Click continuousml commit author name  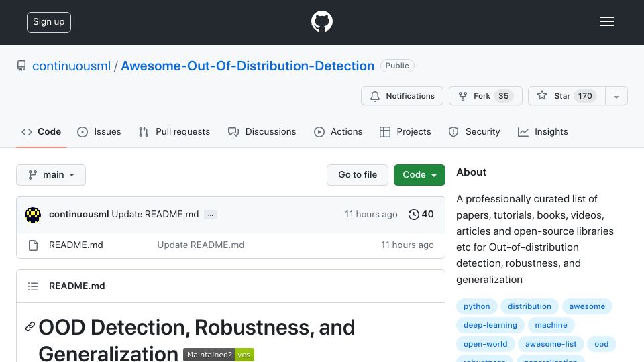click(79, 215)
